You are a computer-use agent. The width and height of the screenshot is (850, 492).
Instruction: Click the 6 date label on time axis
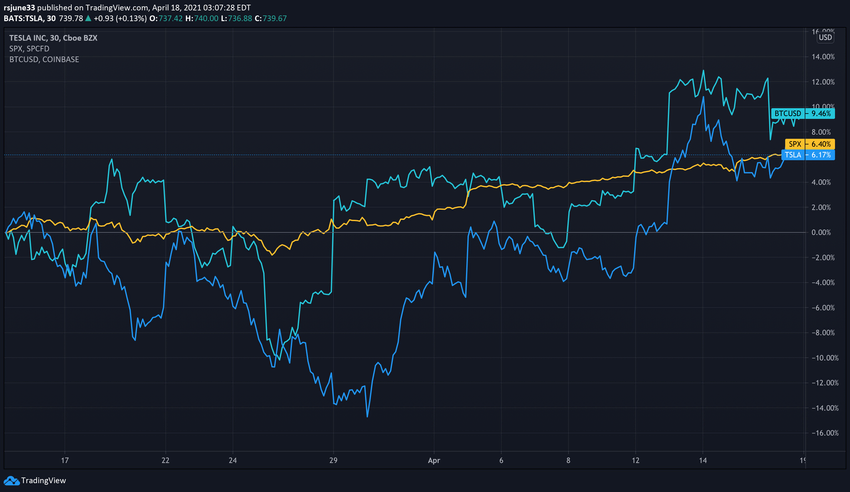pyautogui.click(x=501, y=461)
